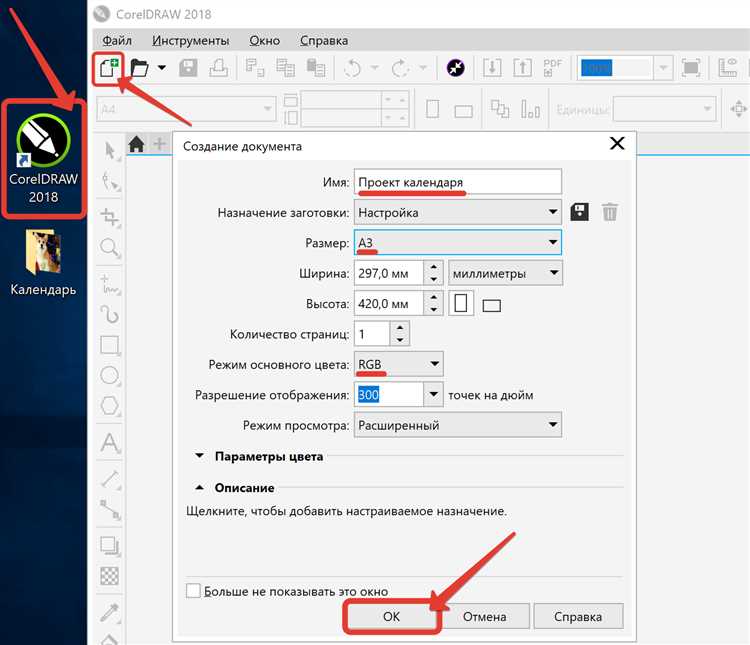Click the Publish to PDF icon
Screen dimensions: 750x645
(x=552, y=68)
